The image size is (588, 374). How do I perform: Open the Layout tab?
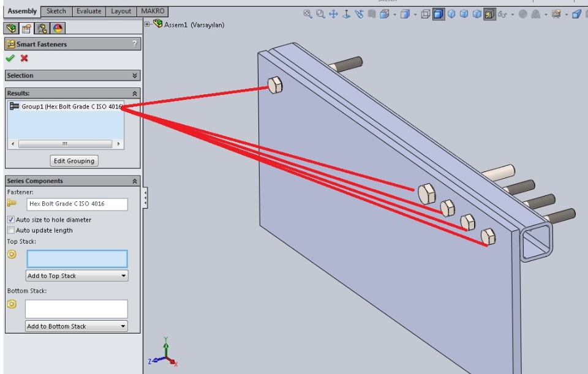121,11
